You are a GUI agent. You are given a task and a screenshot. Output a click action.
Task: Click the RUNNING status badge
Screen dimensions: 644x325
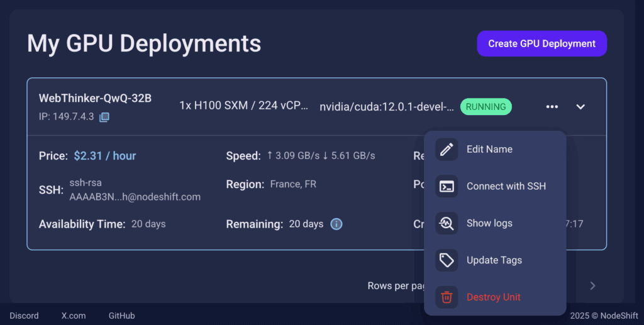486,107
